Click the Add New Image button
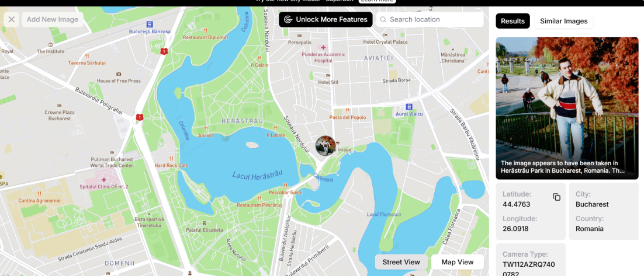The height and width of the screenshot is (276, 644). click(52, 19)
